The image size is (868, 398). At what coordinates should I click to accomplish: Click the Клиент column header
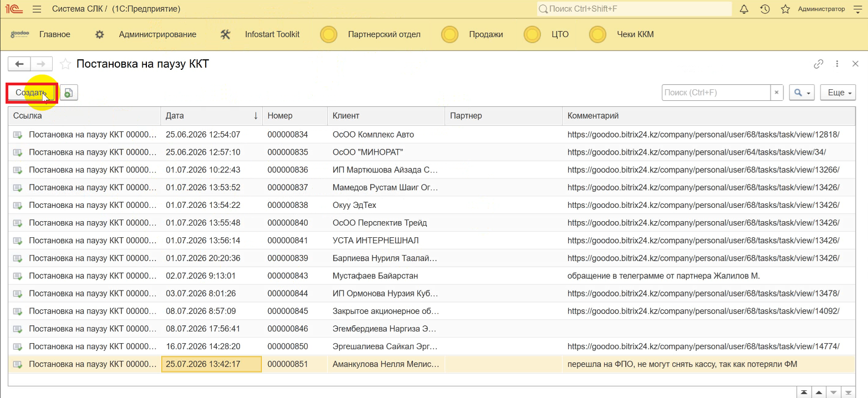coord(386,116)
